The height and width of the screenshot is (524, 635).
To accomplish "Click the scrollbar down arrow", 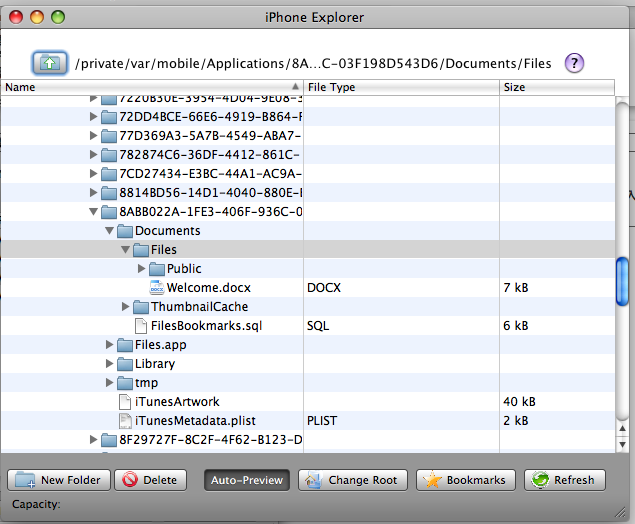I will (622, 444).
